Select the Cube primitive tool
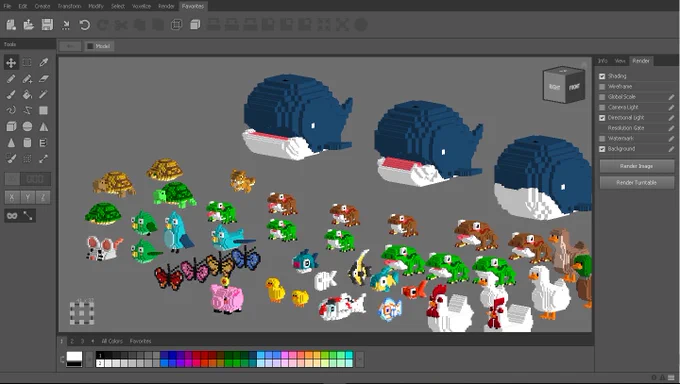 pyautogui.click(x=11, y=126)
